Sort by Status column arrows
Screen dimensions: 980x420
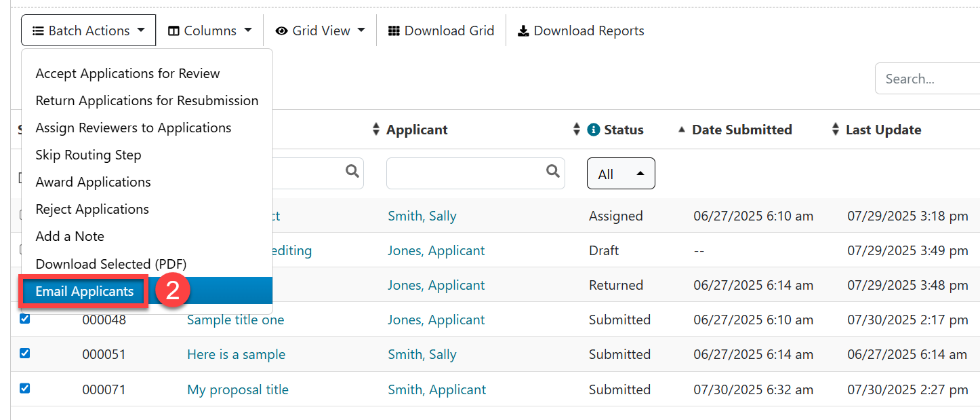577,130
